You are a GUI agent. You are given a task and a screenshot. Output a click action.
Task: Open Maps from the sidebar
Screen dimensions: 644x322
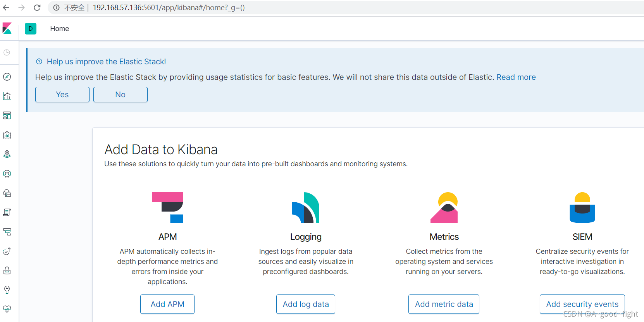coord(7,154)
